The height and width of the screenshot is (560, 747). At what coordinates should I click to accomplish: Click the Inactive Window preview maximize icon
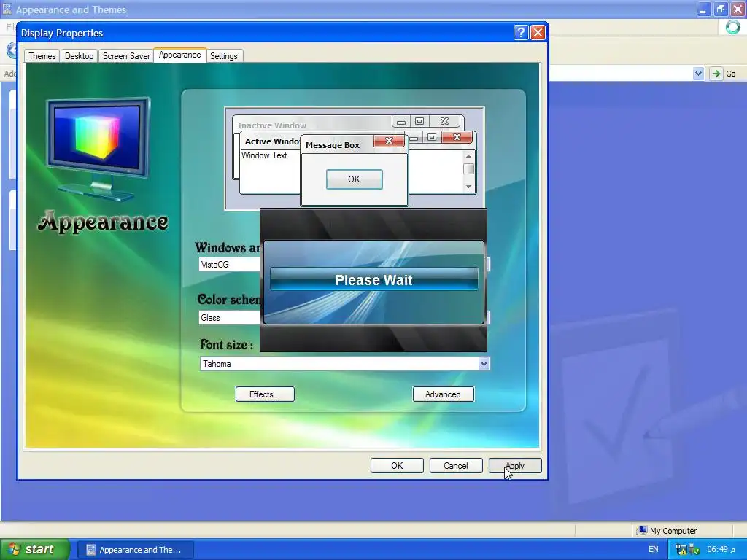point(419,122)
